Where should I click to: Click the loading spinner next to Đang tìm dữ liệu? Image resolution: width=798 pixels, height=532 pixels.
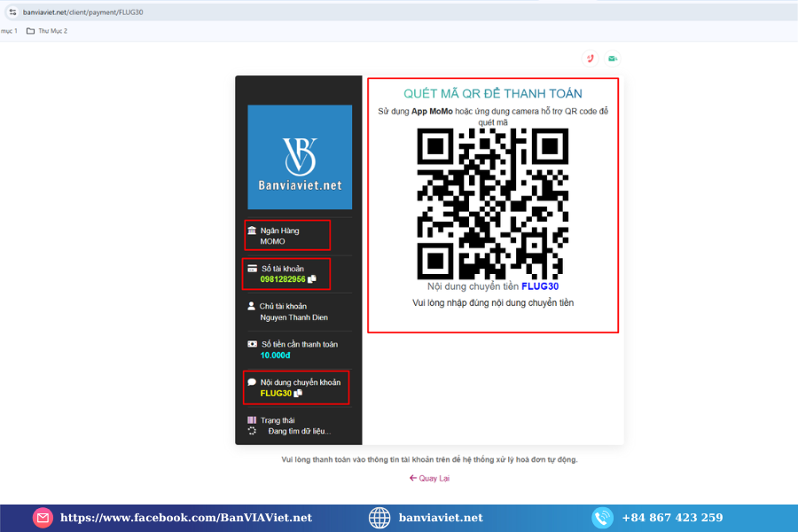pyautogui.click(x=252, y=431)
